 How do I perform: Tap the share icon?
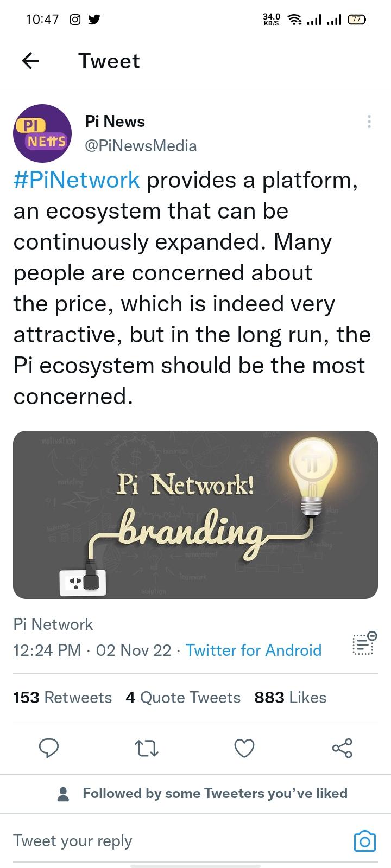tap(342, 749)
